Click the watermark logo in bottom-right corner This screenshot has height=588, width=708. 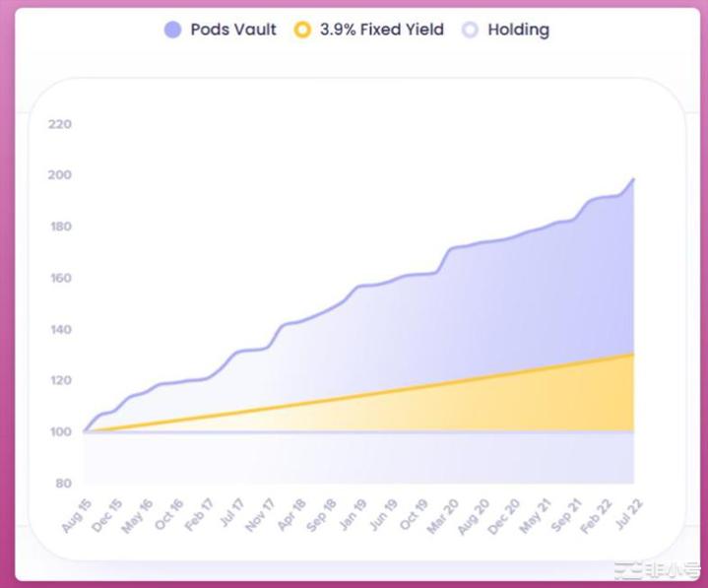[x=657, y=570]
